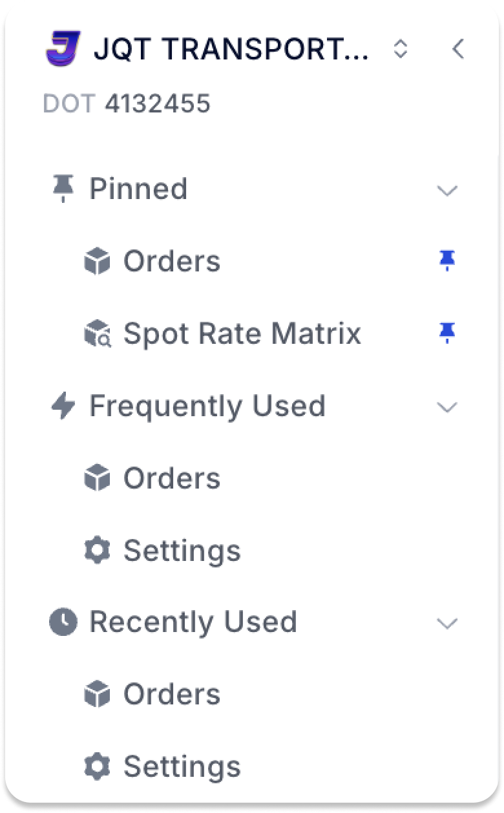Click the gear icon under Frequently Used
Screen dimensions: 504x813
[x=98, y=551]
